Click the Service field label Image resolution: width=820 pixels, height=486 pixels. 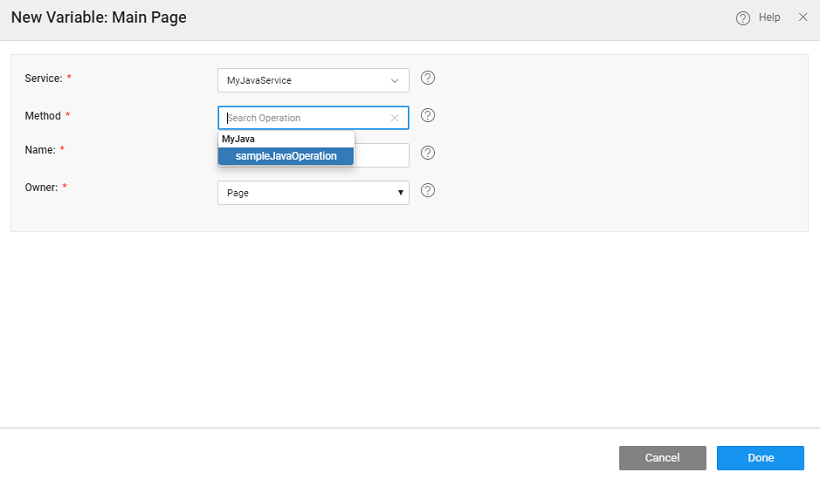click(x=43, y=78)
